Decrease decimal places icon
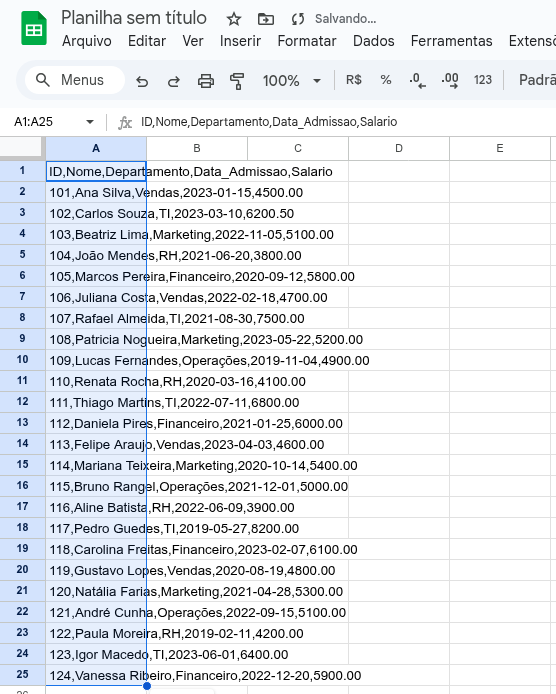Screen dimensions: 556x694 point(417,81)
